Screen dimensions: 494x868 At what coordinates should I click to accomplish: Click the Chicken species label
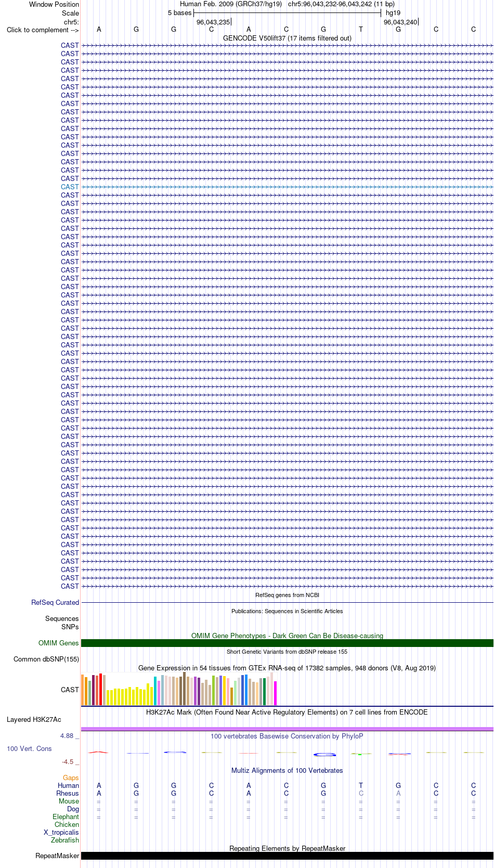point(67,824)
